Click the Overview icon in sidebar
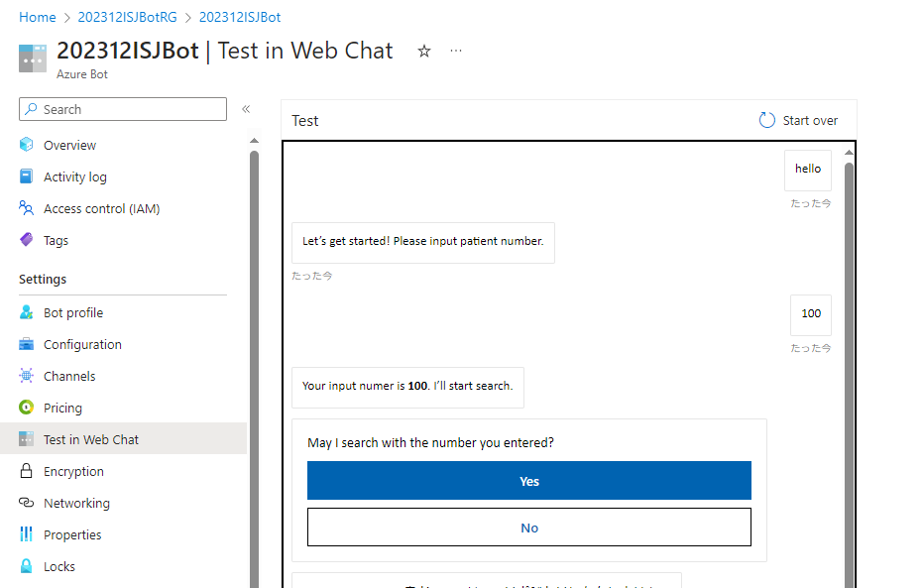Screen dimensions: 923x588 [27, 145]
